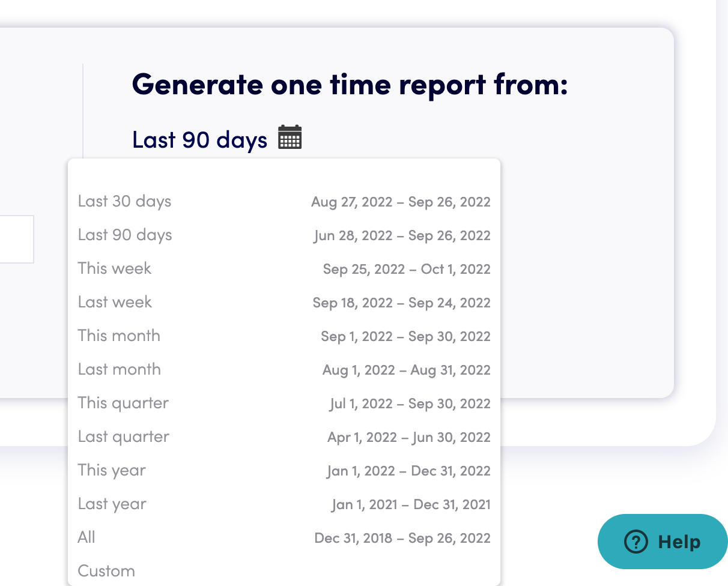
Task: Pick the Last week option
Action: coord(115,302)
